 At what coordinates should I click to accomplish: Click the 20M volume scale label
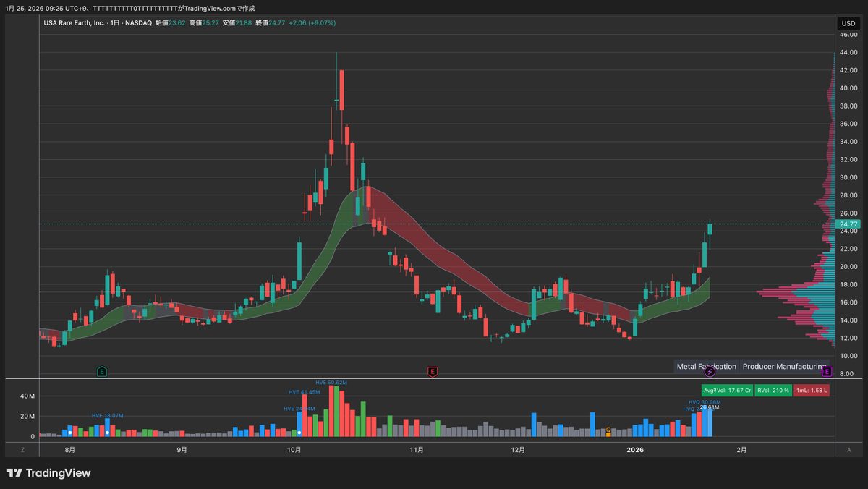[27, 417]
